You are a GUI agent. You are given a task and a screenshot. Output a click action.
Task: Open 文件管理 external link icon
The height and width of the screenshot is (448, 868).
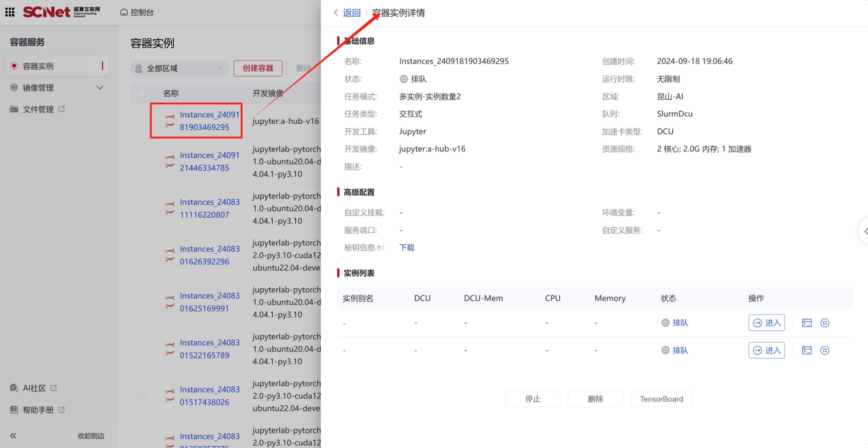coord(62,109)
